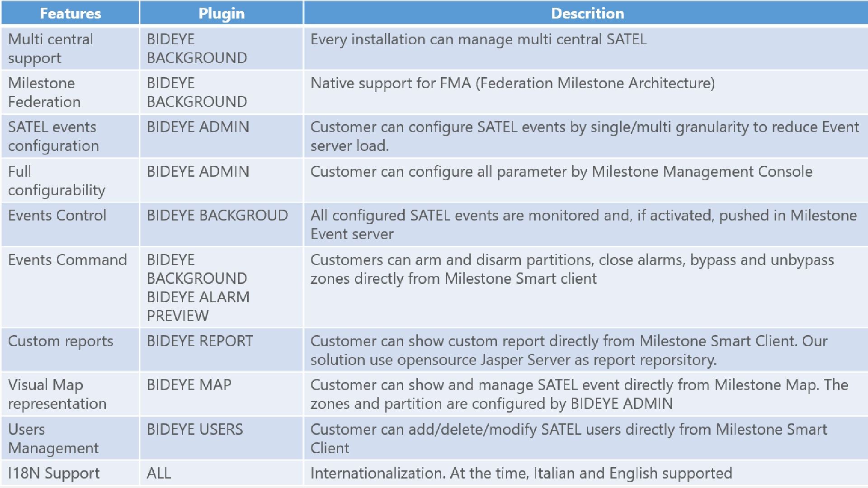
Task: Select the Multi central support cell
Action: tap(70, 48)
